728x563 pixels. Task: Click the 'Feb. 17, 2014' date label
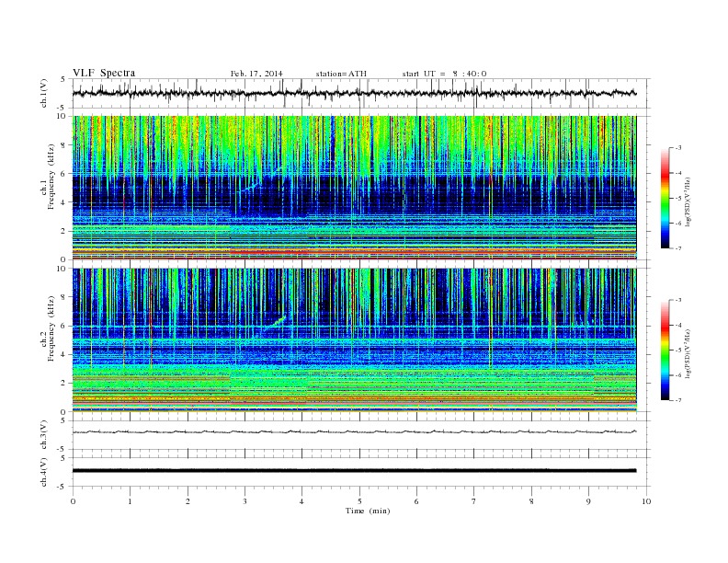[256, 74]
